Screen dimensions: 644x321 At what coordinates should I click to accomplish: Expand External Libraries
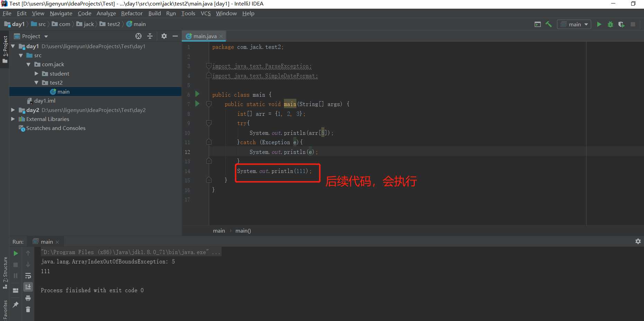pyautogui.click(x=13, y=119)
